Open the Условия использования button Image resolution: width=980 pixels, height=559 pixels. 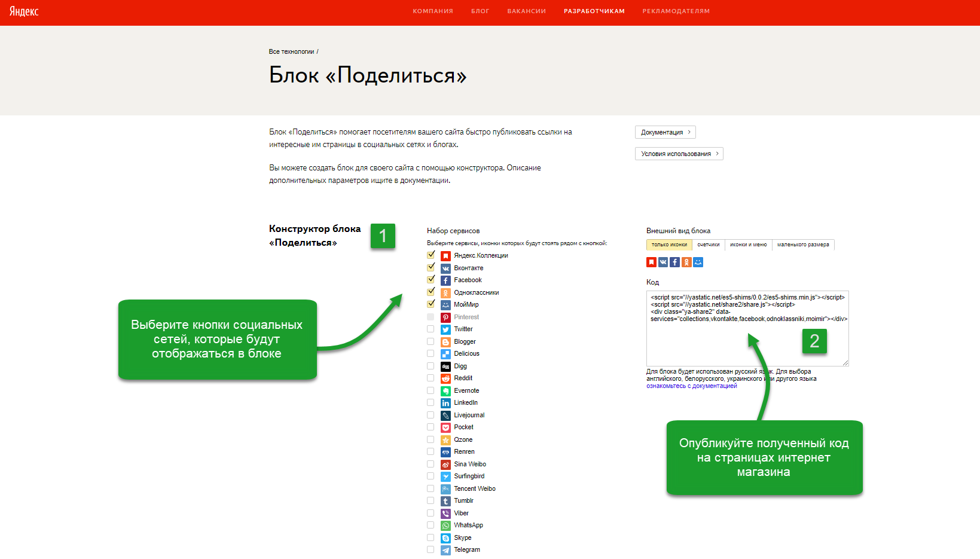[679, 154]
